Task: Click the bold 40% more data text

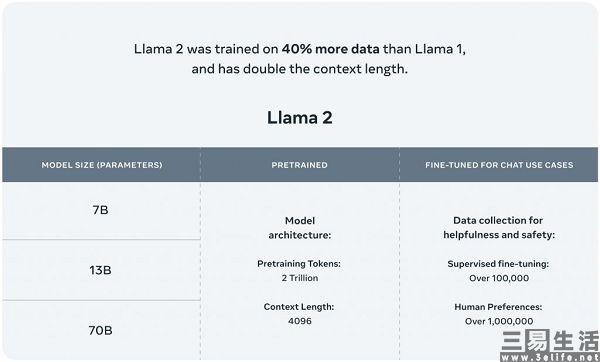Action: [331, 49]
